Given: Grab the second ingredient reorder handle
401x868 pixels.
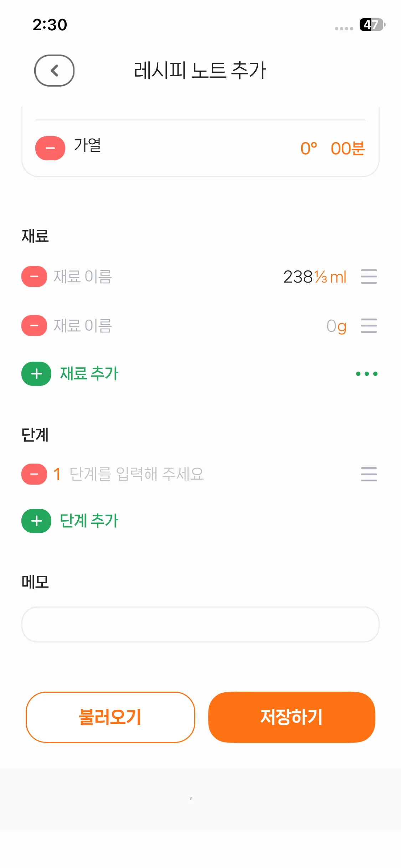Looking at the screenshot, I should (369, 326).
